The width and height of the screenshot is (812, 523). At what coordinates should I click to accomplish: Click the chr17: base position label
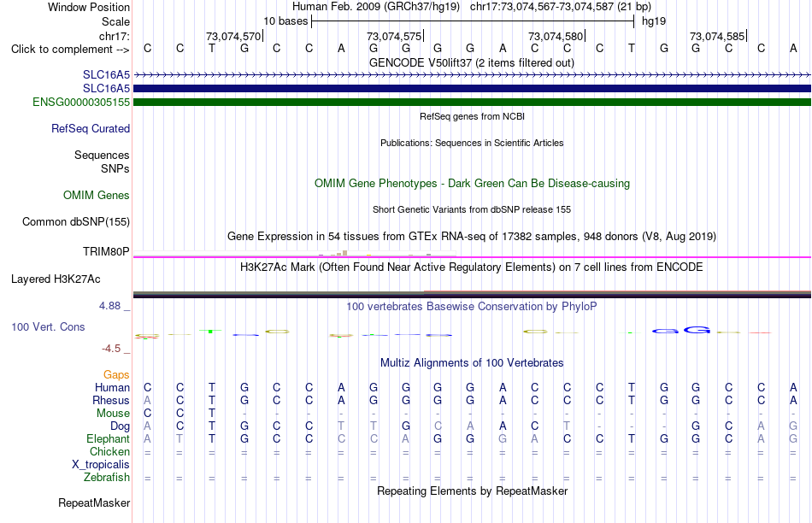pos(115,36)
